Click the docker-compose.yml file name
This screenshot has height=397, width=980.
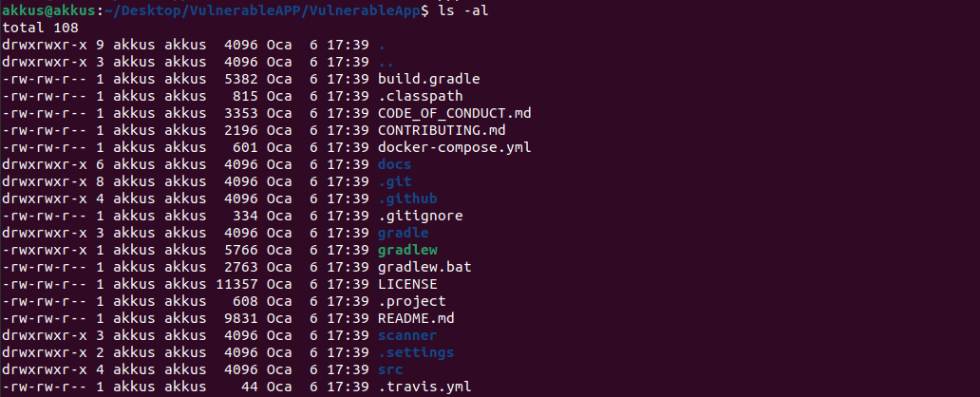[x=454, y=147]
